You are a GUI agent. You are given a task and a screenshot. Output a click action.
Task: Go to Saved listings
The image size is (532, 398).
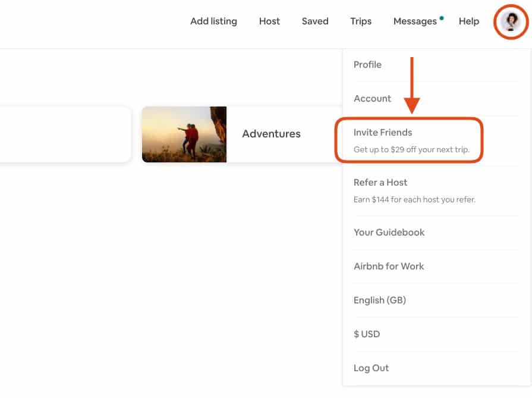[315, 21]
